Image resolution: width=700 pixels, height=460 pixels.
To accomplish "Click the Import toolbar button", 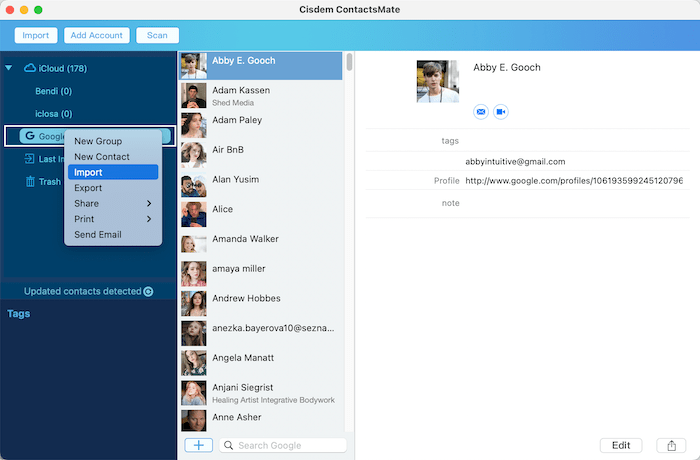I will [36, 35].
